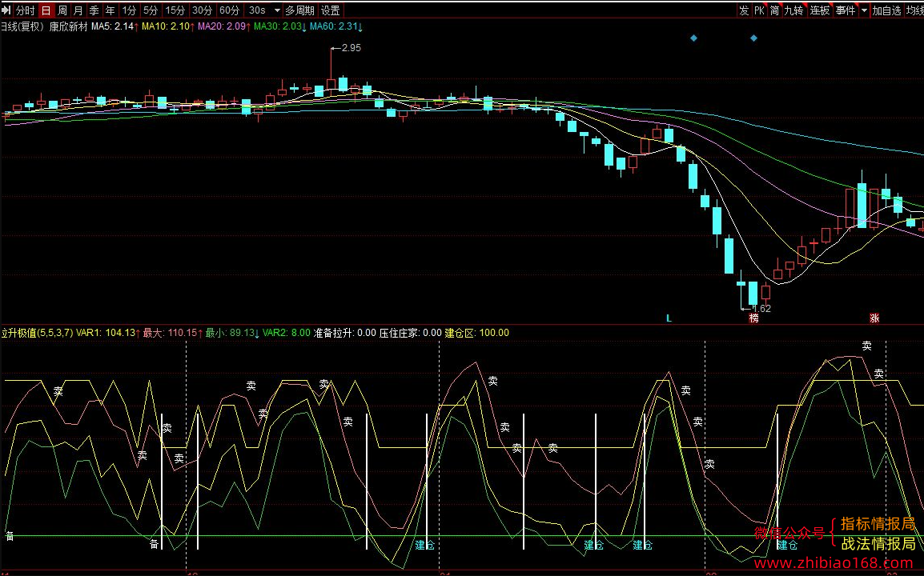Click the red 榜 marker icon
This screenshot has width=924, height=576.
[x=753, y=318]
